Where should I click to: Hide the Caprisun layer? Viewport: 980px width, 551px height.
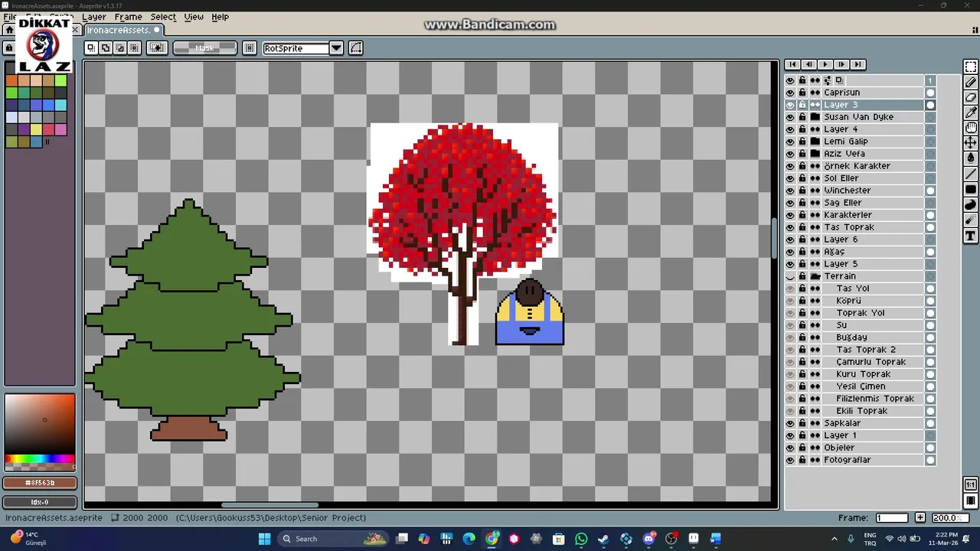click(x=790, y=93)
